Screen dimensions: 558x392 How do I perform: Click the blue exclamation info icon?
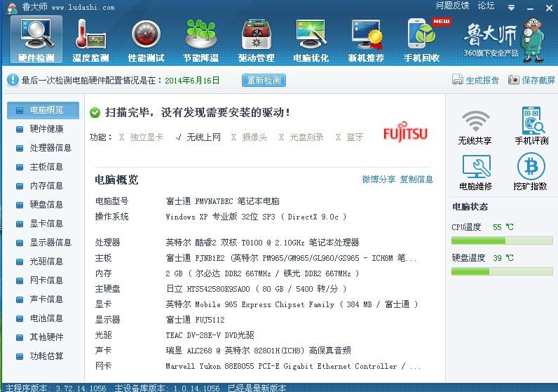13,80
